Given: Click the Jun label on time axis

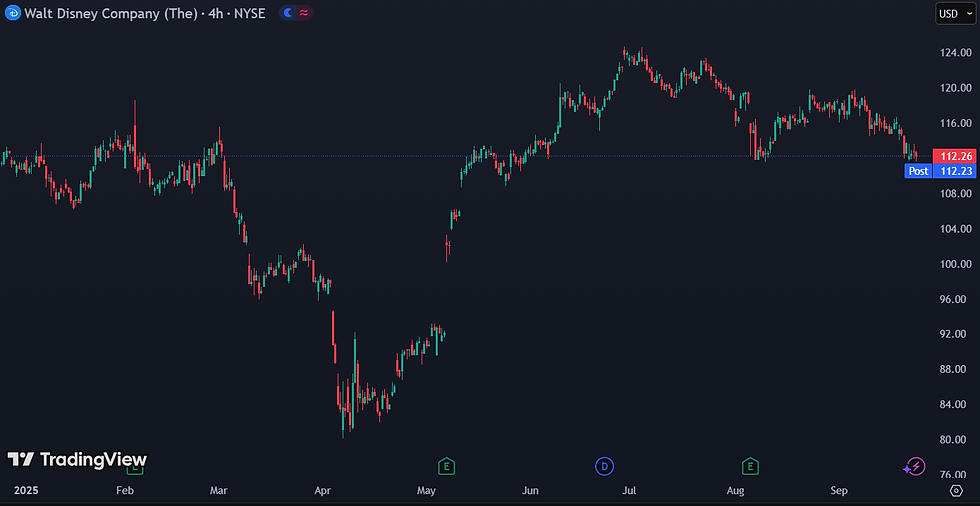Looking at the screenshot, I should 530,491.
